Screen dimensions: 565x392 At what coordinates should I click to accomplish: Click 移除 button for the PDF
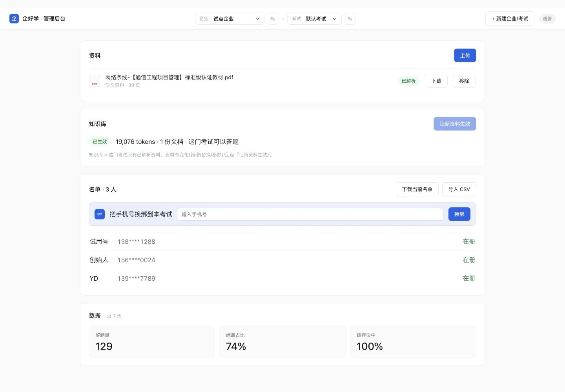(x=464, y=81)
